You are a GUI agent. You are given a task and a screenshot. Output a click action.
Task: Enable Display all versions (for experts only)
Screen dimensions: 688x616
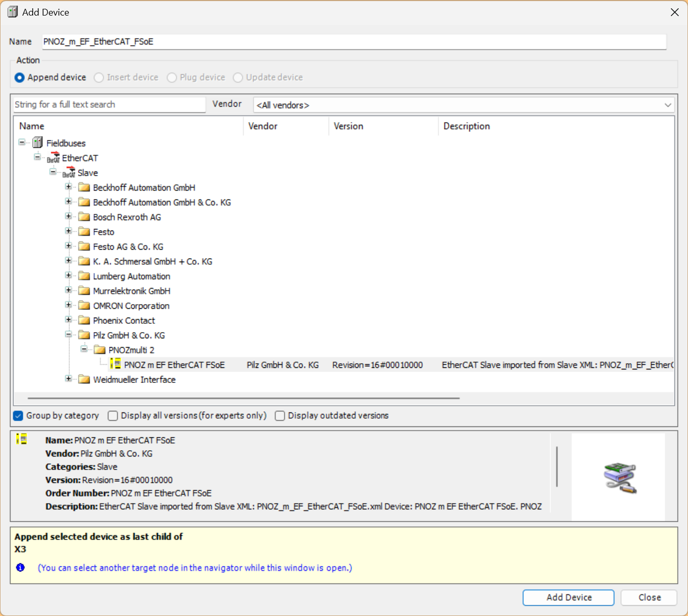tap(113, 416)
